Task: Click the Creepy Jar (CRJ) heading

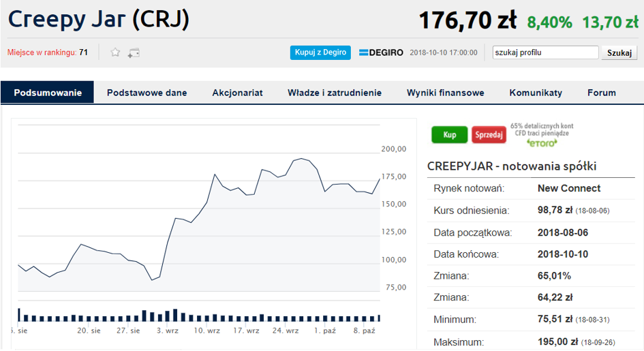Action: (99, 19)
